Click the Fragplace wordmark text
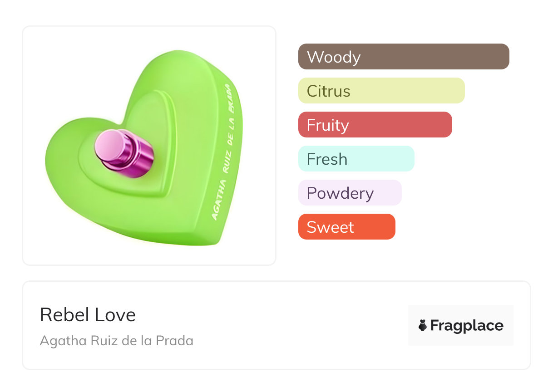The height and width of the screenshot is (392, 553). tap(467, 325)
